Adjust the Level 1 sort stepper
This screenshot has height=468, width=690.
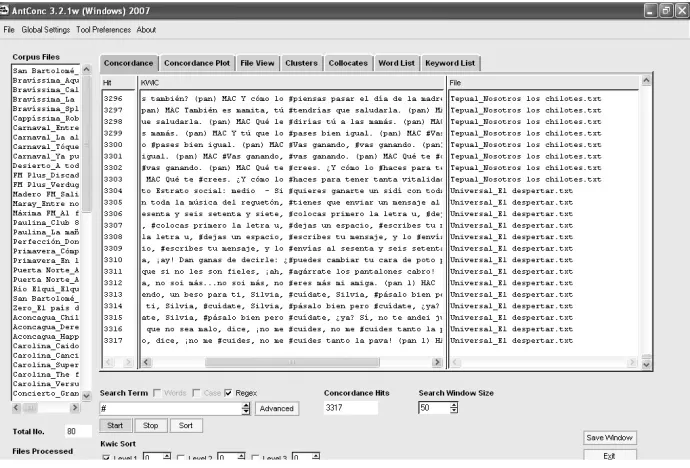click(x=167, y=457)
